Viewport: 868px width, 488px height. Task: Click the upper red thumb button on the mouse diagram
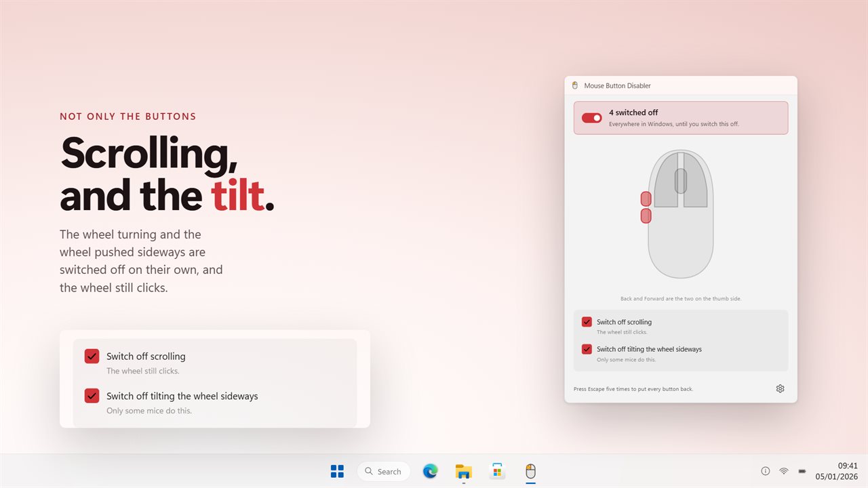coord(646,199)
